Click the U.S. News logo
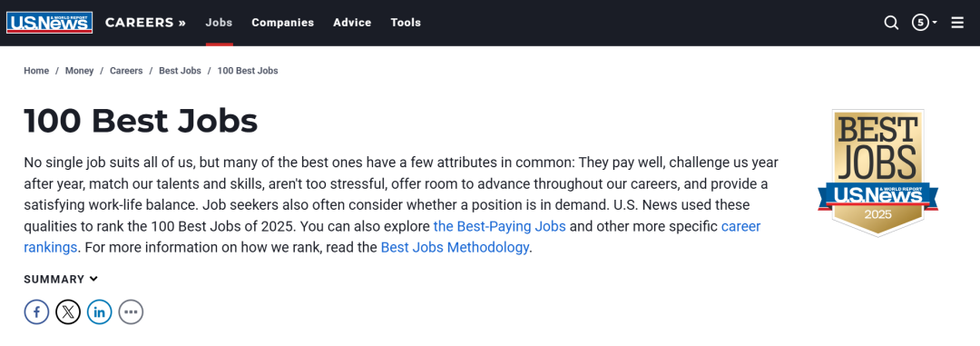Image resolution: width=980 pixels, height=346 pixels. point(49,23)
